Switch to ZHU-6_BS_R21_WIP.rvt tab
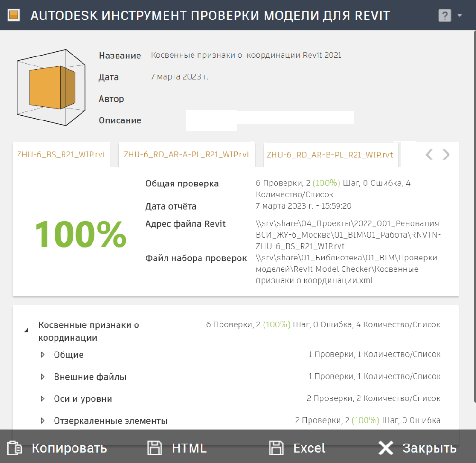This screenshot has height=463, width=476. (61, 155)
